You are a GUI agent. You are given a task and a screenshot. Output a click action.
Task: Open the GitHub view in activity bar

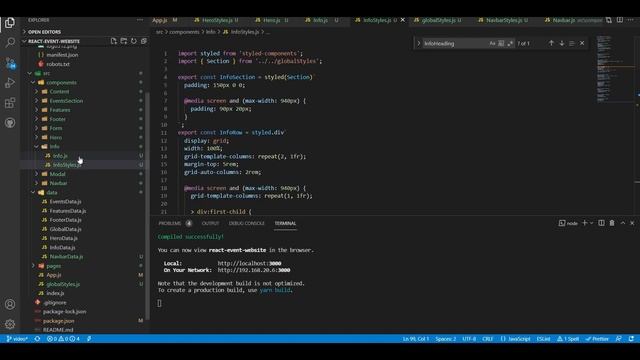click(10, 122)
